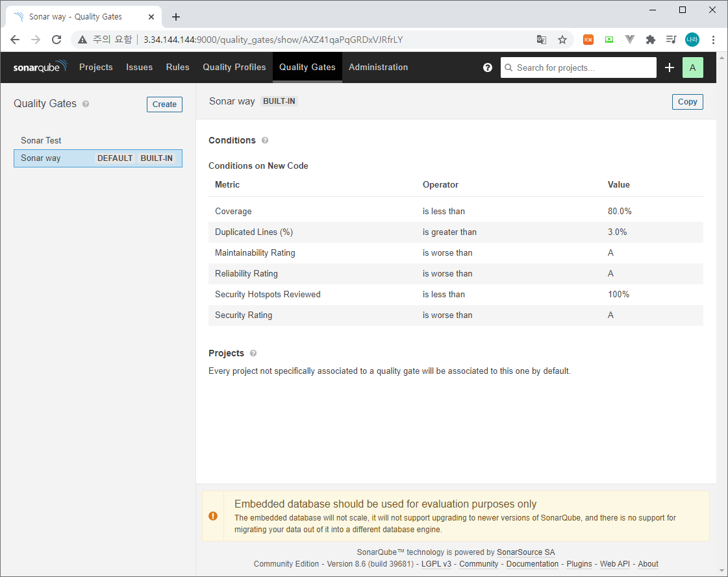
Task: Open the SonarSource SA link
Action: (525, 552)
